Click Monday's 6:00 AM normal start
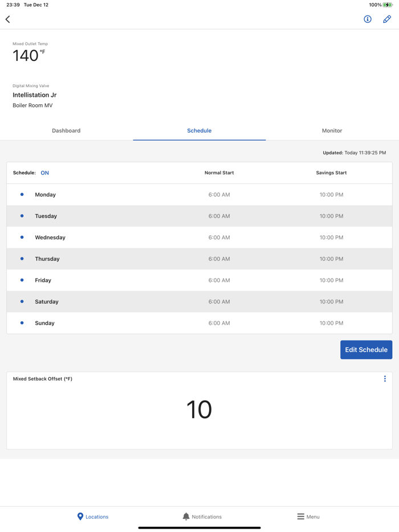This screenshot has height=532, width=399. 219,195
